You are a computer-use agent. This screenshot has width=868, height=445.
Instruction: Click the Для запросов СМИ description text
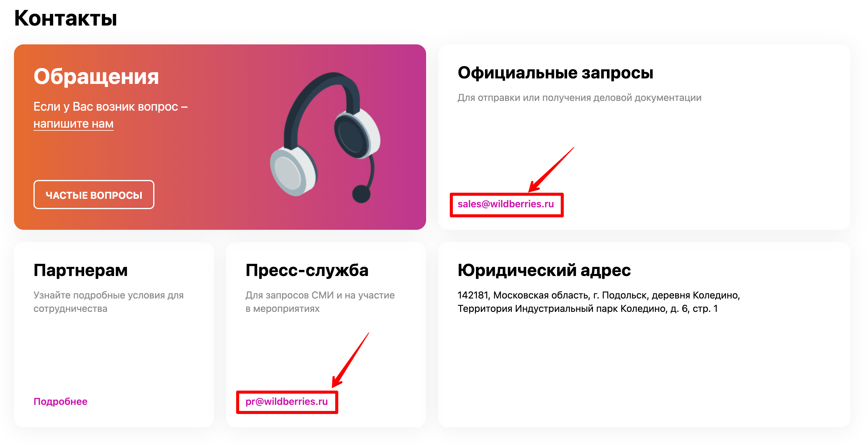(320, 302)
